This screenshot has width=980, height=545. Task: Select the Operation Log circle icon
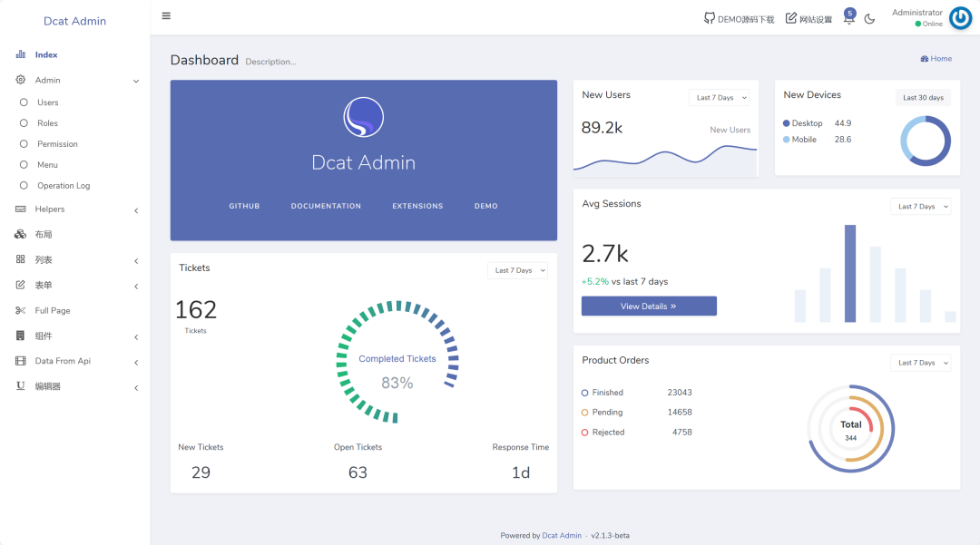click(x=24, y=185)
